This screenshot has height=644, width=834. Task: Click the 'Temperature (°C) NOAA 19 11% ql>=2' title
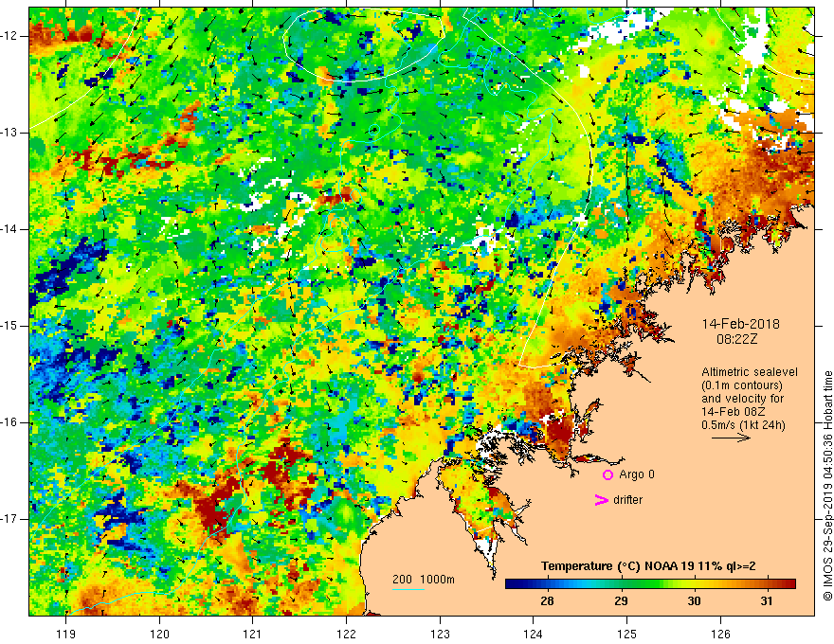(x=648, y=566)
